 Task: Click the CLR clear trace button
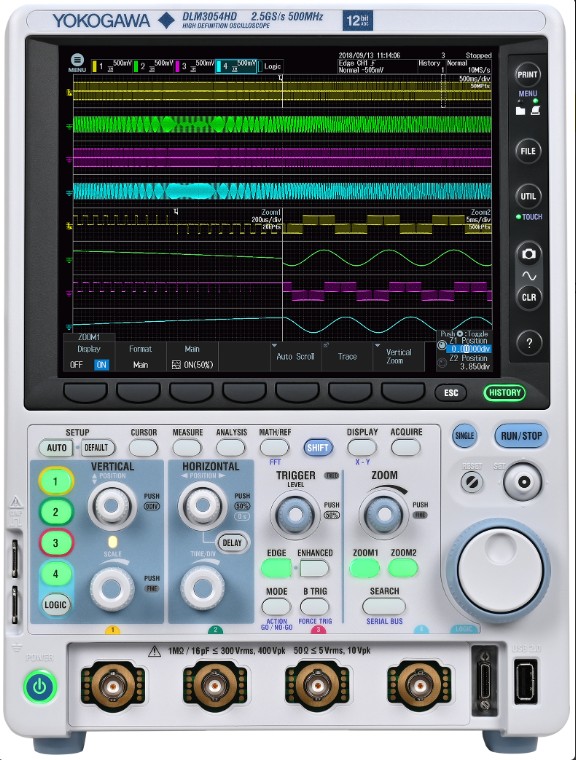tap(528, 297)
